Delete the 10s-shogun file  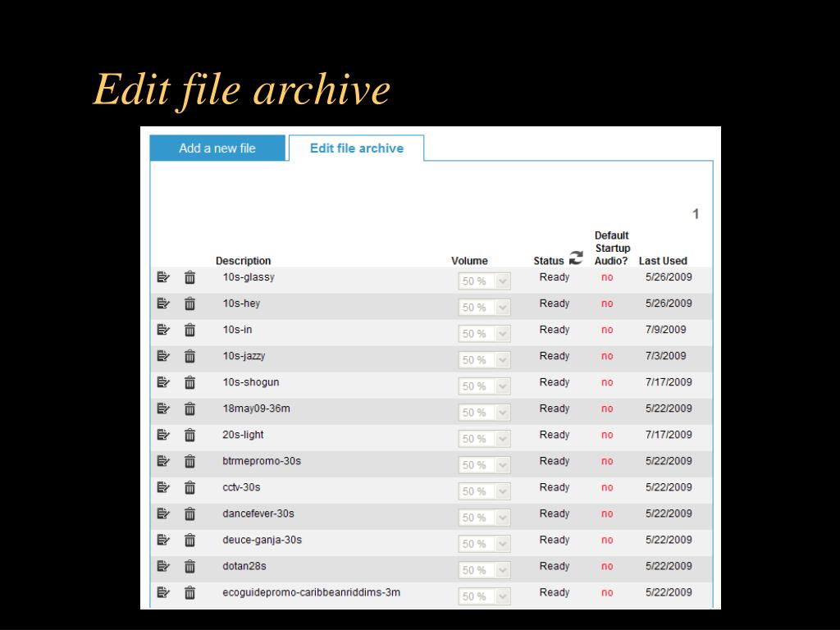point(189,382)
